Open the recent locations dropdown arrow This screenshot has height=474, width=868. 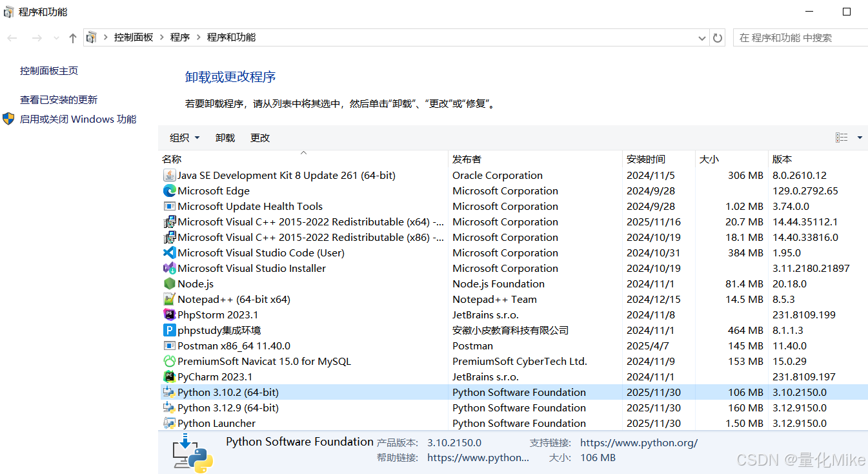click(x=56, y=38)
